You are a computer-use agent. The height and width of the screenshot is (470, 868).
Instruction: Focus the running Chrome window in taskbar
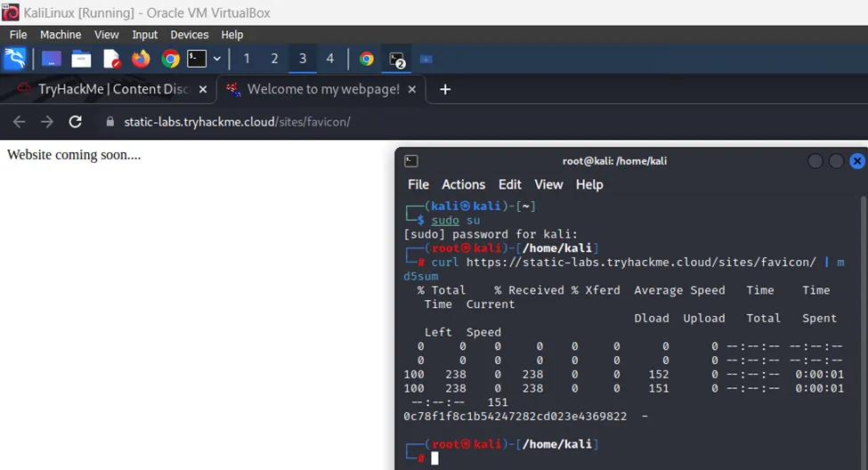point(367,59)
